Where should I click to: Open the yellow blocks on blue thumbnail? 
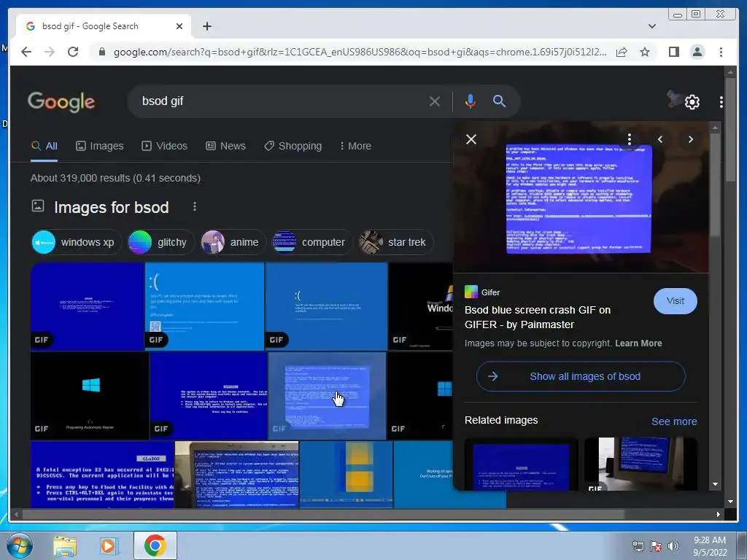tap(347, 474)
